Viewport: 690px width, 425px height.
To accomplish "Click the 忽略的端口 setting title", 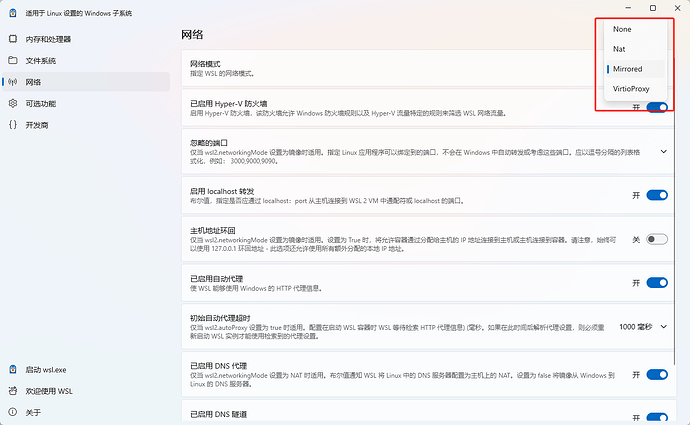I will click(209, 143).
